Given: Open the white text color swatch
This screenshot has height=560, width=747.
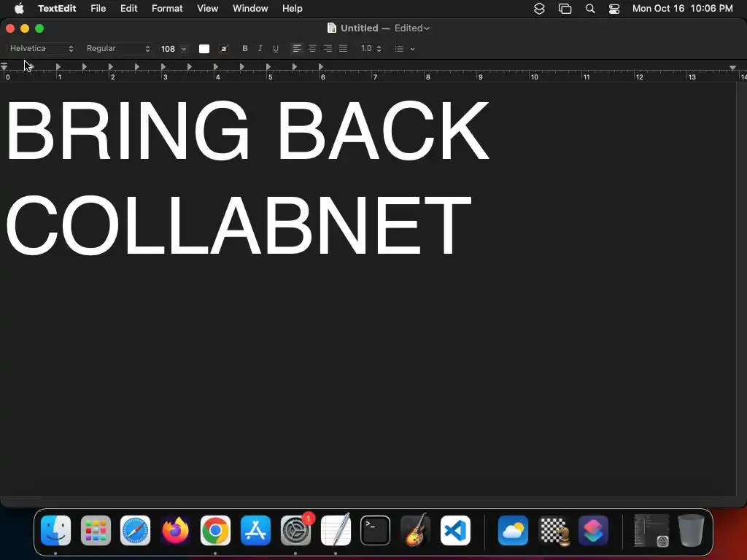Looking at the screenshot, I should (204, 49).
